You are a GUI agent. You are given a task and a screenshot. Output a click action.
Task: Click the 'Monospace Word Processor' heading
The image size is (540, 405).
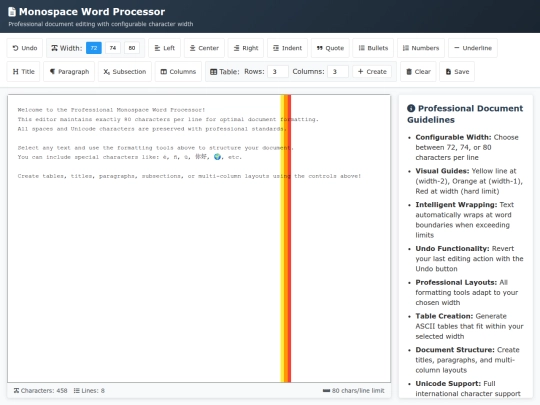[92, 12]
